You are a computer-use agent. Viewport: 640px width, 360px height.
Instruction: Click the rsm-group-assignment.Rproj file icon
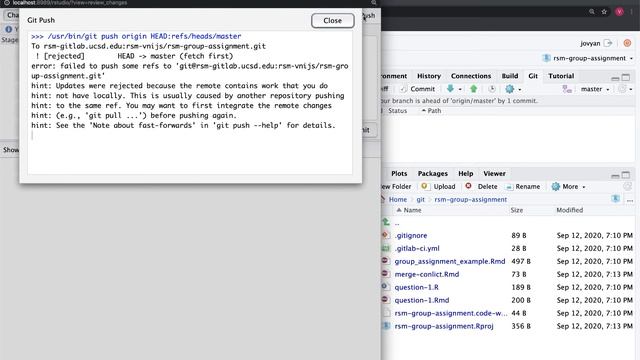tap(385, 326)
